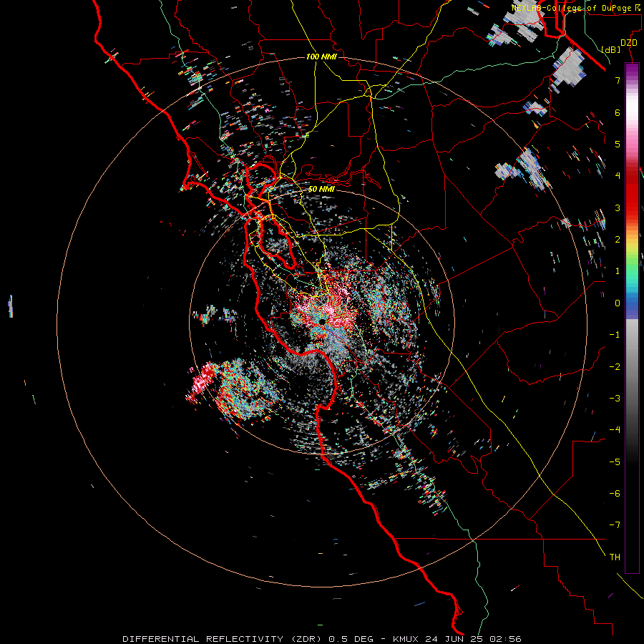The height and width of the screenshot is (644, 644).
Task: Click the "100 NMI" range ring label
Action: pos(321,57)
